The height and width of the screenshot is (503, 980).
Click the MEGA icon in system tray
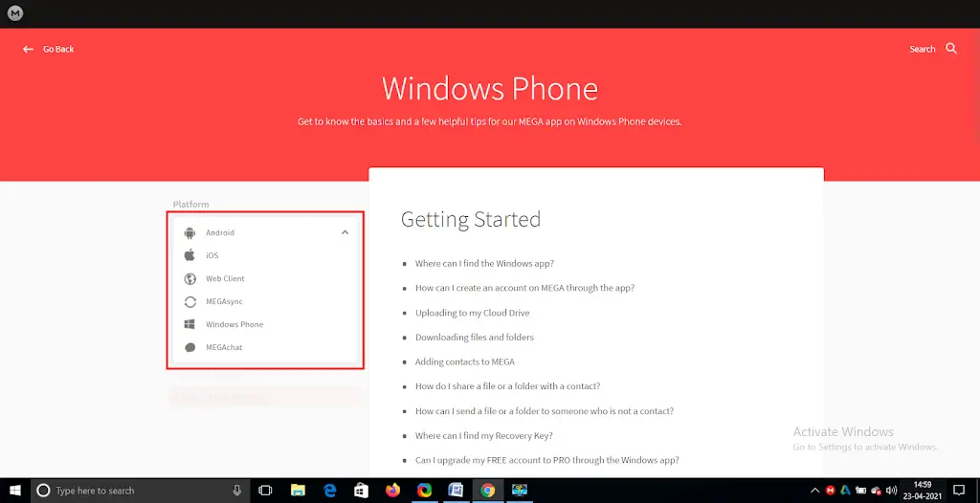point(831,491)
